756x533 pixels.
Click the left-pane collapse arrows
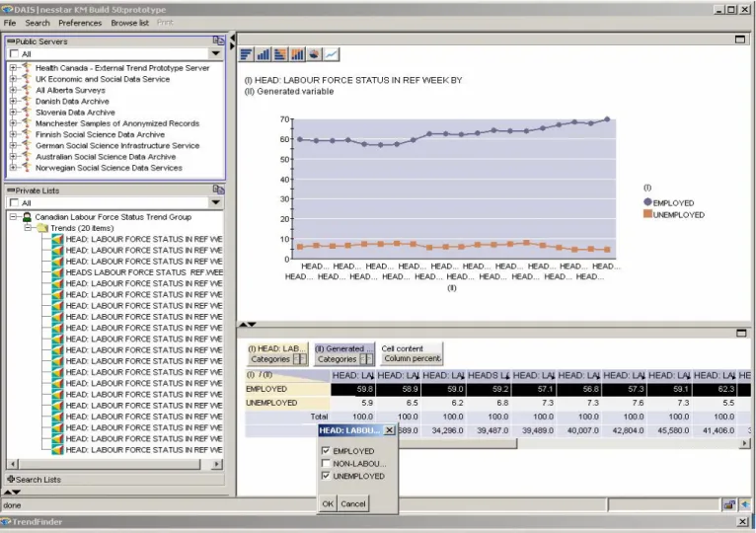coord(232,41)
